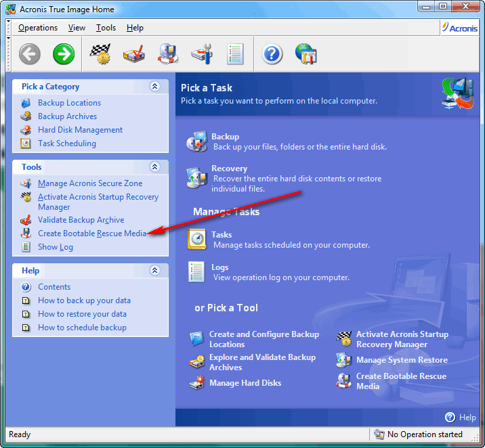Click Manage System Restore tool link

click(402, 360)
